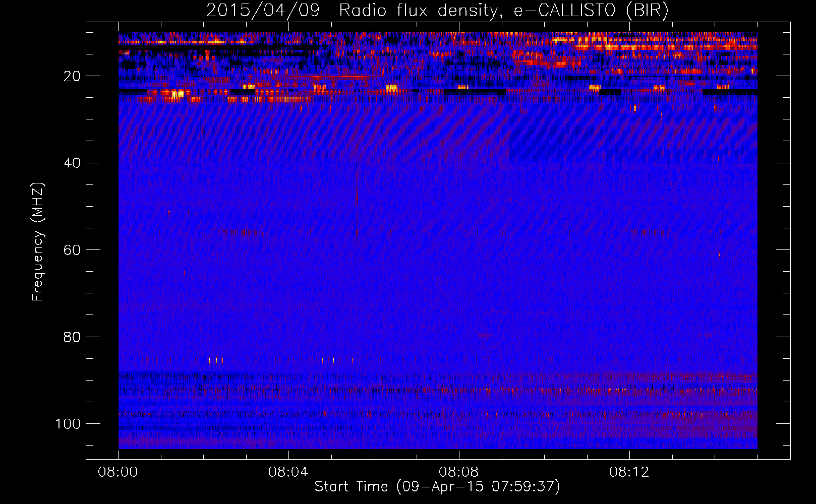Click the '08:00' time tick label
The height and width of the screenshot is (504, 816).
pyautogui.click(x=118, y=472)
